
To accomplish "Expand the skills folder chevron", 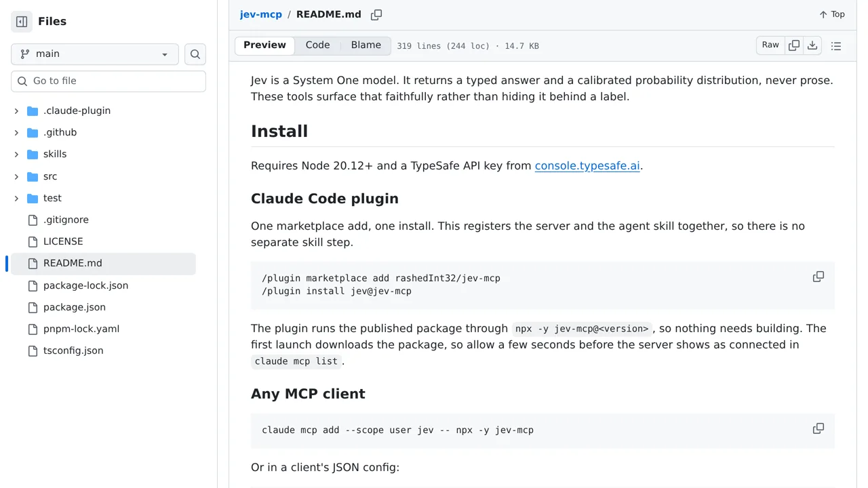I will coord(16,155).
